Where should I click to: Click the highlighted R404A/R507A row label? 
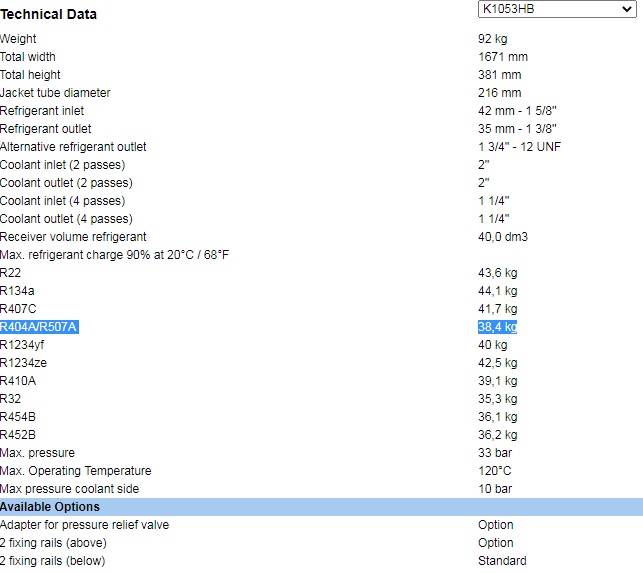(x=39, y=327)
